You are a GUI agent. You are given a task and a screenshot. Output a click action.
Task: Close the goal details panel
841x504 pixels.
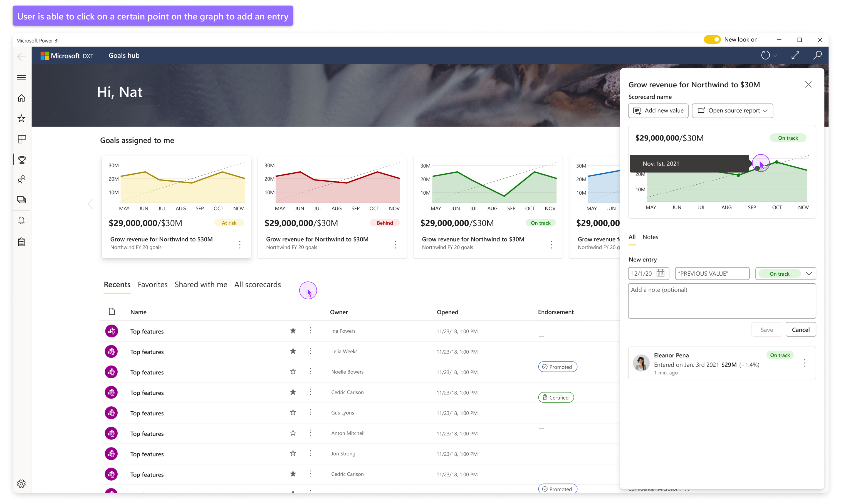tap(808, 85)
